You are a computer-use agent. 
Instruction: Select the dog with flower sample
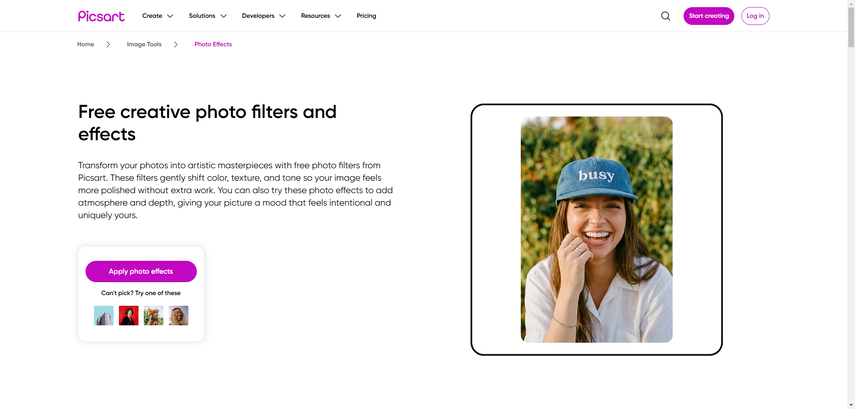153,315
